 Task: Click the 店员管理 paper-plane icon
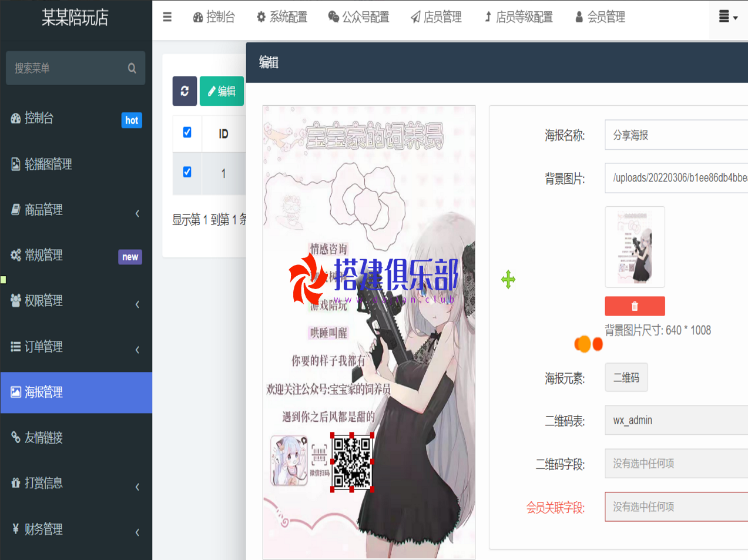(x=415, y=17)
